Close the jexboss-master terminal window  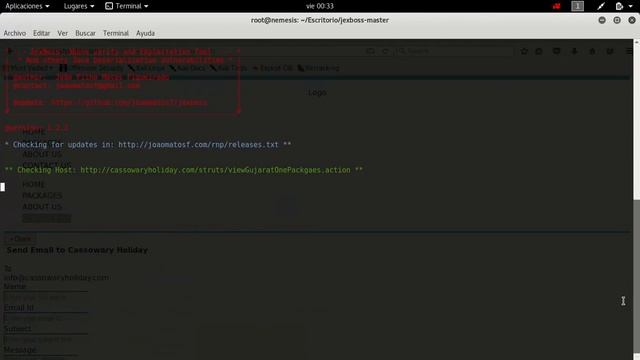pos(632,20)
